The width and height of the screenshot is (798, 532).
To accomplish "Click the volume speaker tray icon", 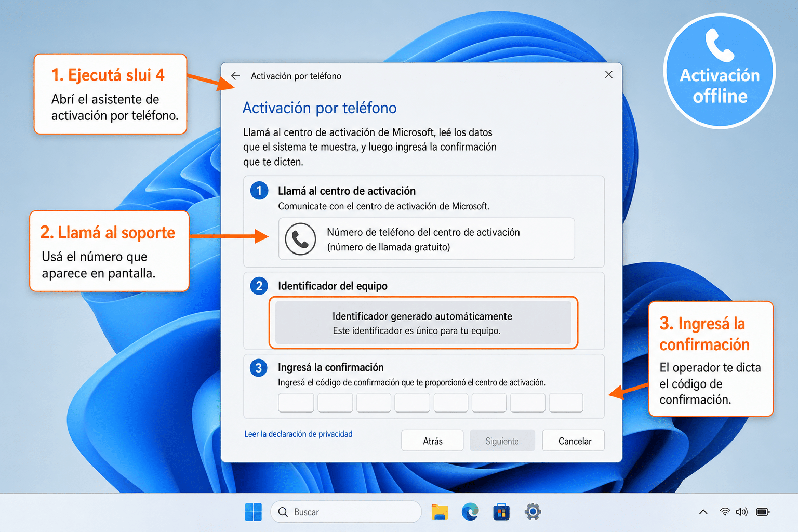I will pos(741,512).
